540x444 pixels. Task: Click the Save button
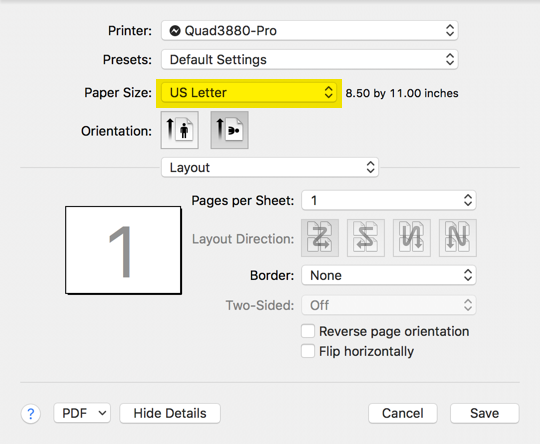tap(485, 413)
